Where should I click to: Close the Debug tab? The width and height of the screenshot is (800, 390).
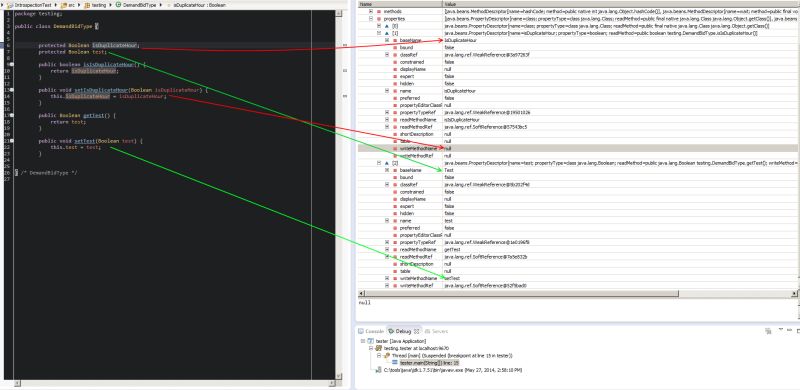416,331
